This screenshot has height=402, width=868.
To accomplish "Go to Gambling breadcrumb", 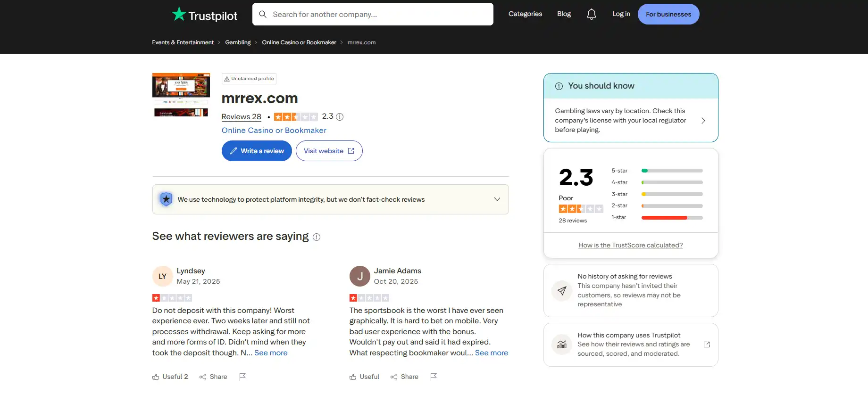I will (x=238, y=42).
